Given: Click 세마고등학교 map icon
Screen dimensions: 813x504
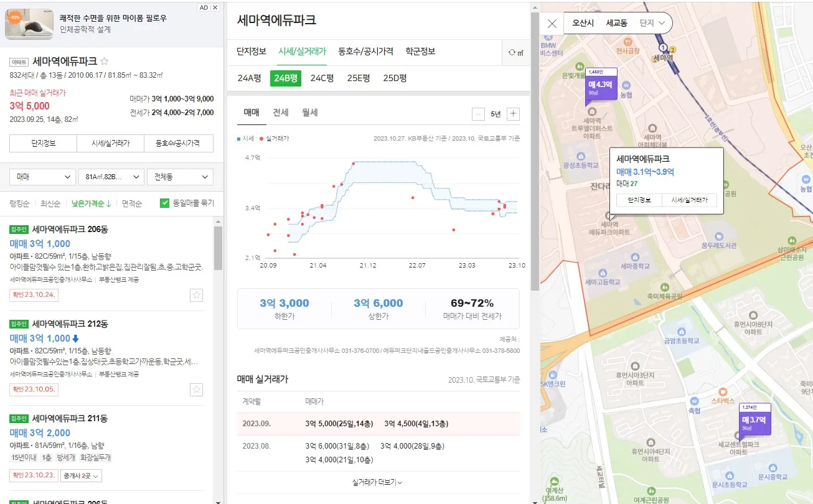Looking at the screenshot, I should pos(603,273).
